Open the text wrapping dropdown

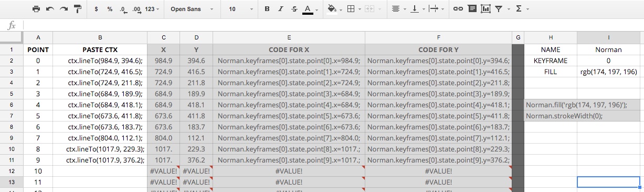(x=436, y=9)
